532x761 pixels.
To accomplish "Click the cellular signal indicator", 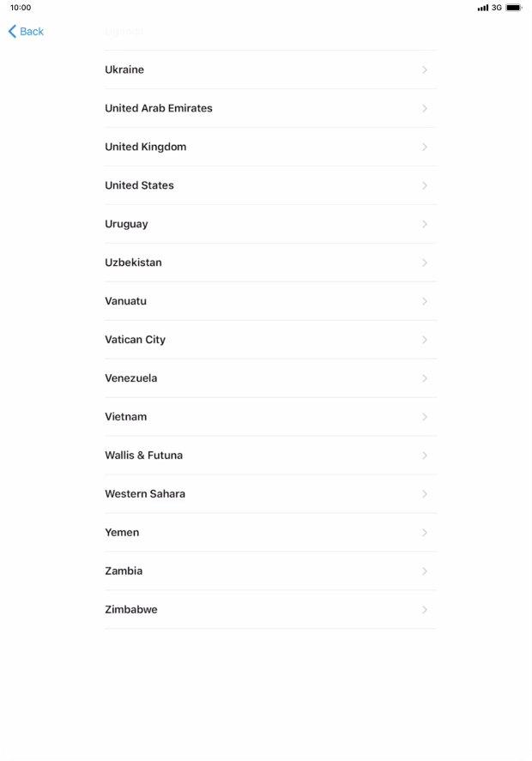I will pyautogui.click(x=481, y=7).
